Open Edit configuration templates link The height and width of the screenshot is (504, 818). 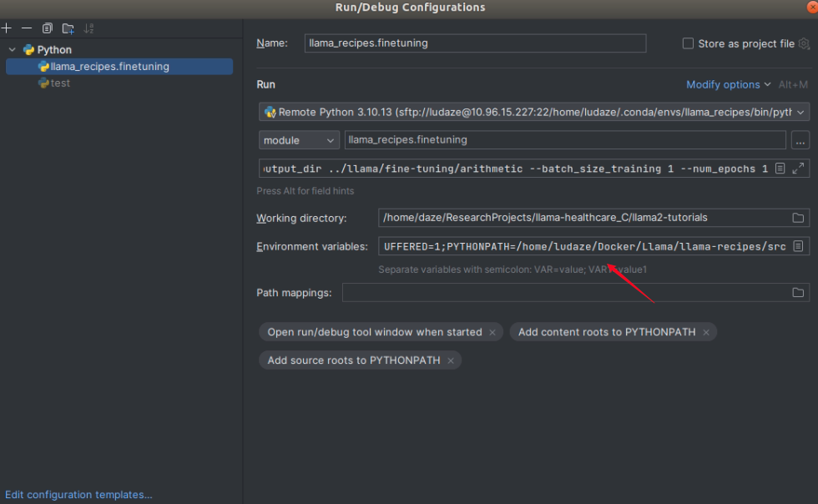78,495
